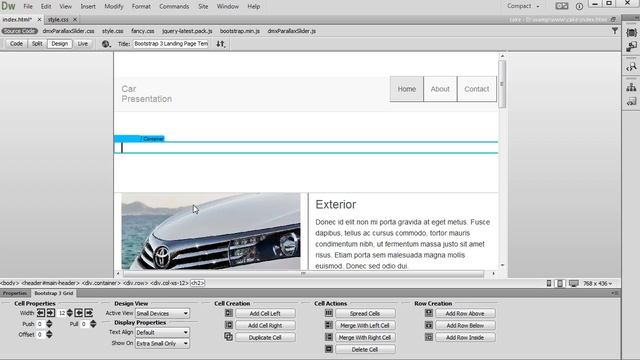Switch to the Bootstrap 3 Grid tab
The height and width of the screenshot is (360, 640).
(53, 293)
